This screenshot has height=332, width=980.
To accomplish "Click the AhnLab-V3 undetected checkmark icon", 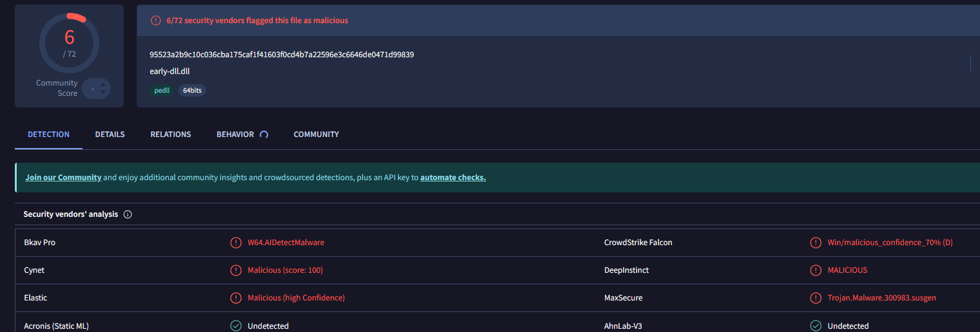I will 816,326.
